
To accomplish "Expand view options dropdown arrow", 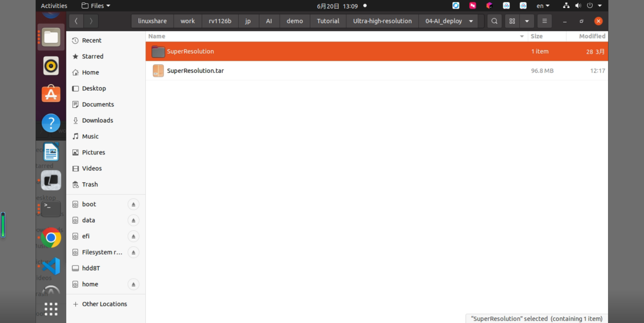I will point(527,21).
